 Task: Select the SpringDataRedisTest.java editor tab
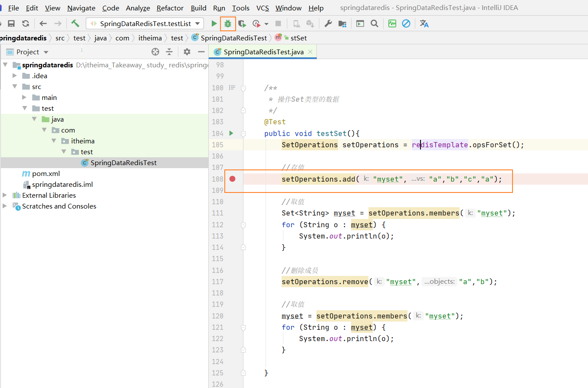tap(263, 52)
